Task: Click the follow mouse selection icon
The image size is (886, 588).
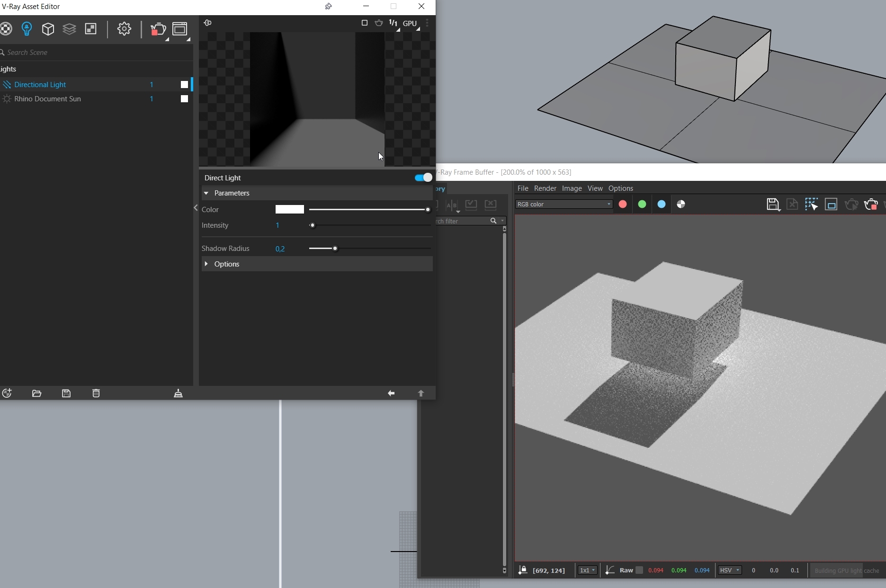Action: click(x=811, y=205)
